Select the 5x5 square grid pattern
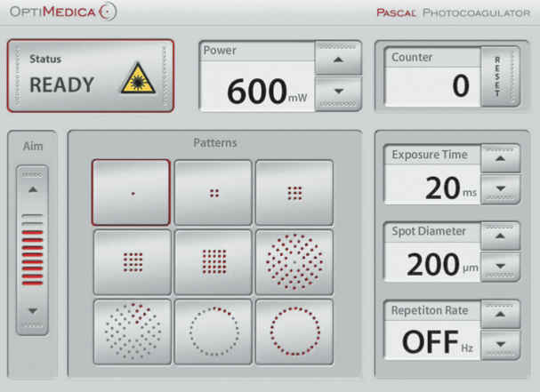 (214, 262)
